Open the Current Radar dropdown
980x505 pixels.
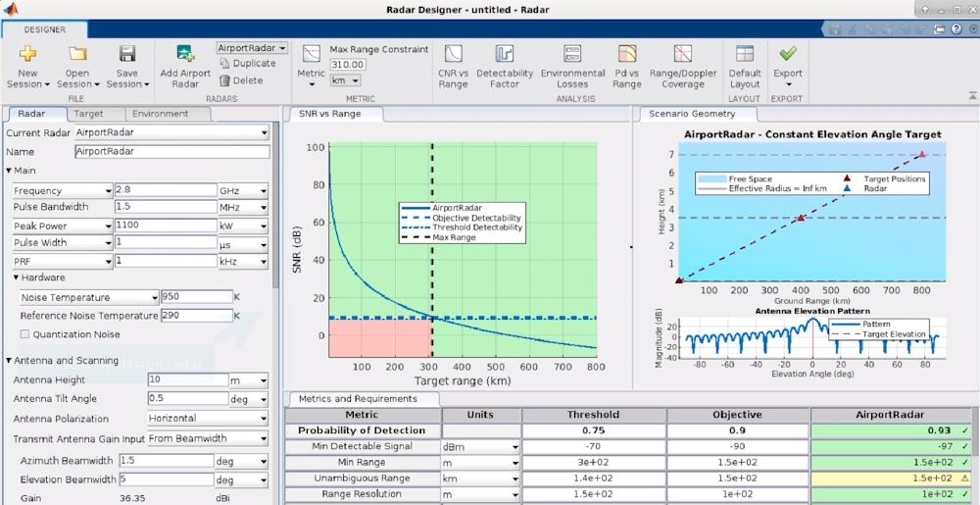point(171,132)
